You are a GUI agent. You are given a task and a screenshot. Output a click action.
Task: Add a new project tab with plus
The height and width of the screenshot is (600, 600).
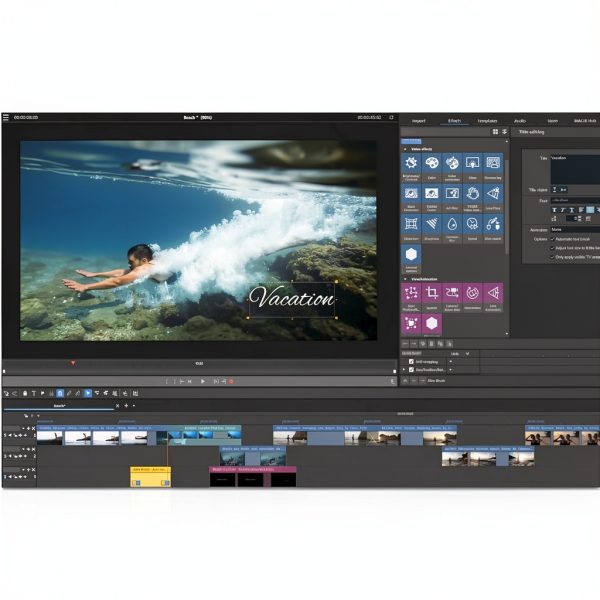point(126,406)
